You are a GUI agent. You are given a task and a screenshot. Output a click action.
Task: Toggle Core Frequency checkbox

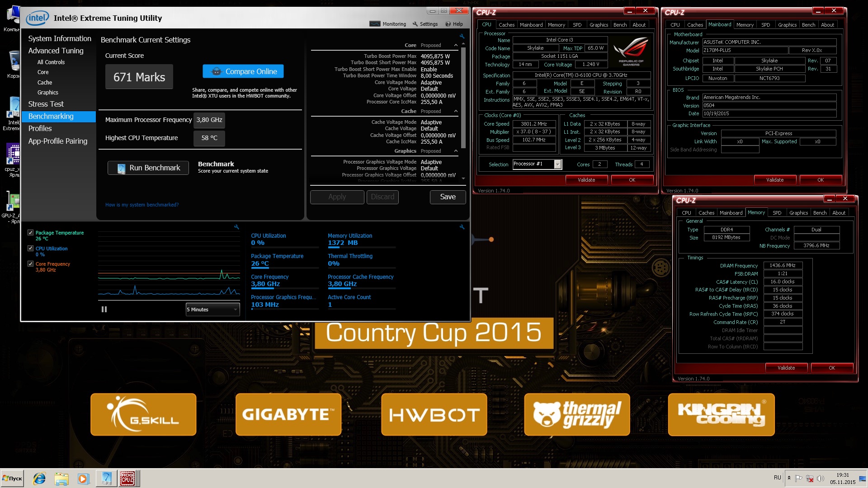click(x=30, y=264)
